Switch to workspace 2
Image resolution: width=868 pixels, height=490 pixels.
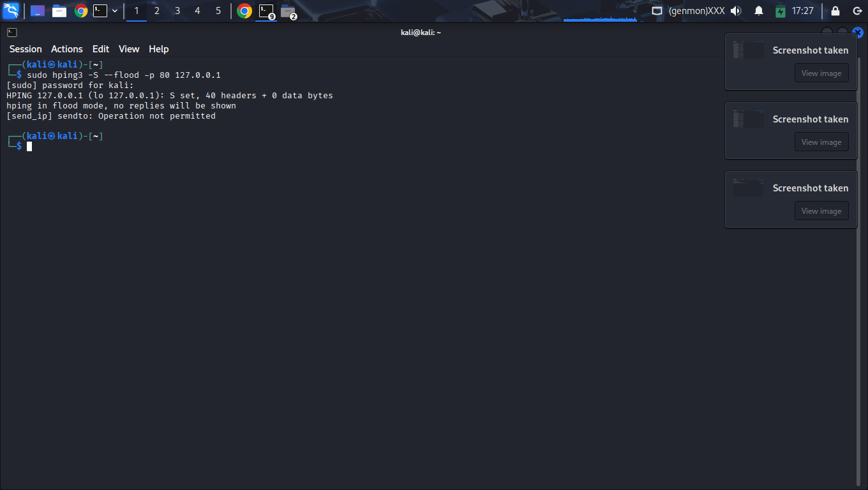[x=157, y=11]
